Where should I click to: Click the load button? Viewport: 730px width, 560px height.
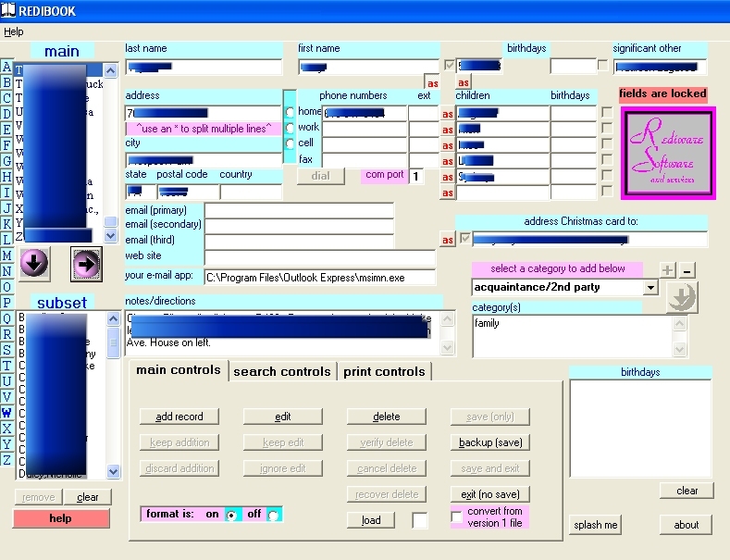pyautogui.click(x=371, y=520)
